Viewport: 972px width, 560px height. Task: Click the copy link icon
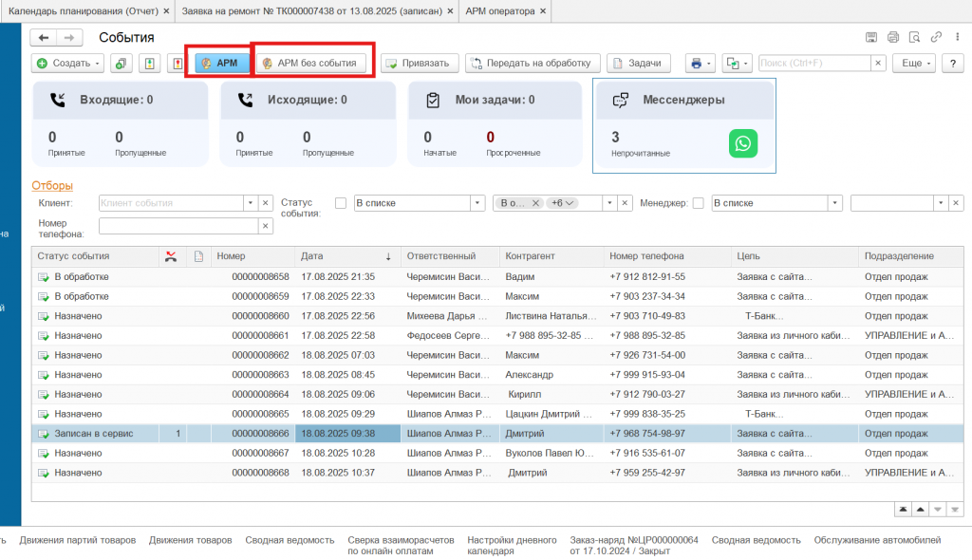pyautogui.click(x=935, y=37)
